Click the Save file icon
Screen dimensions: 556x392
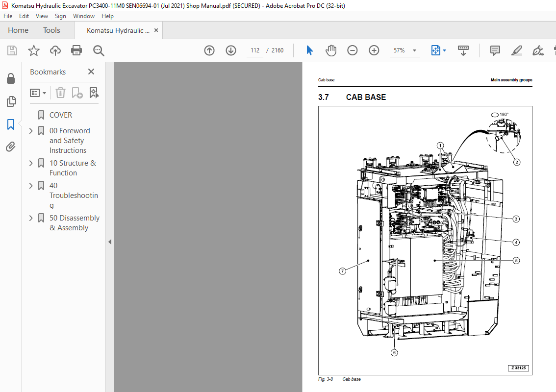tap(12, 50)
